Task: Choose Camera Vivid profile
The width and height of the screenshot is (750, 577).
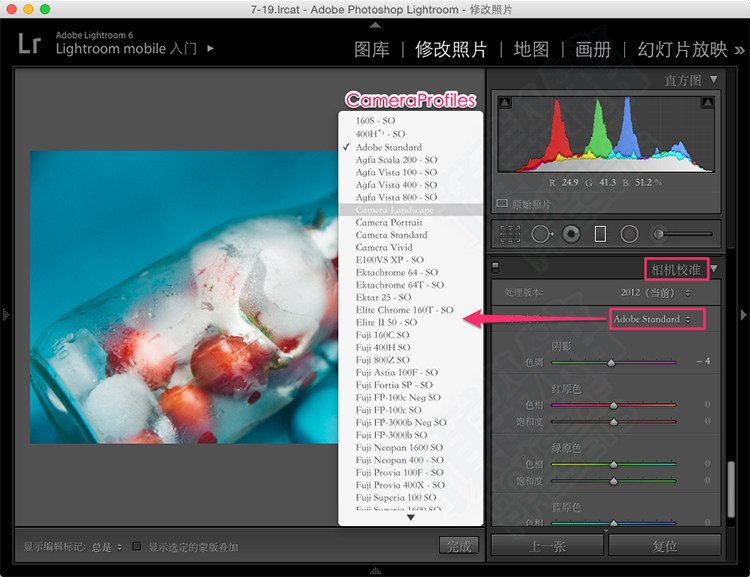Action: [410, 247]
